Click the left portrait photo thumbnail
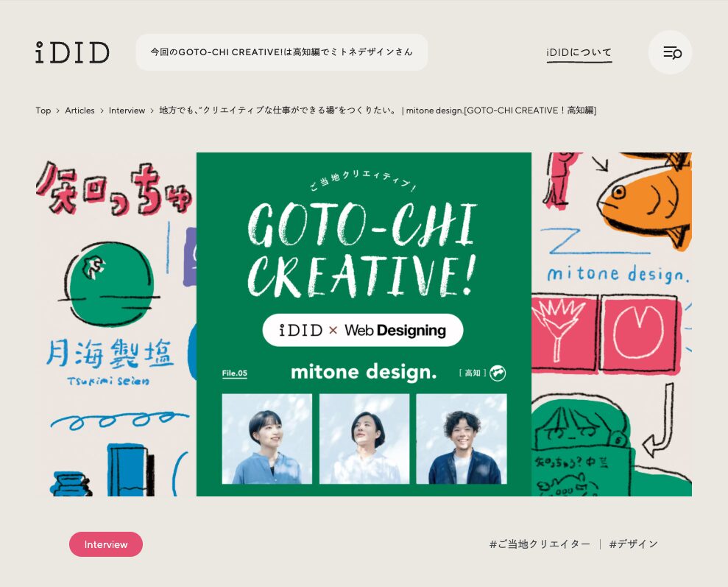This screenshot has height=587, width=728. (267, 439)
